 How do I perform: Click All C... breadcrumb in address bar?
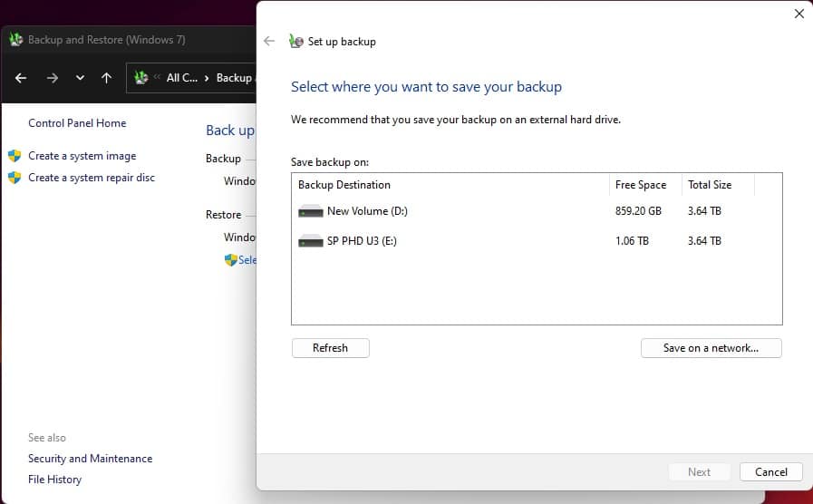(181, 78)
